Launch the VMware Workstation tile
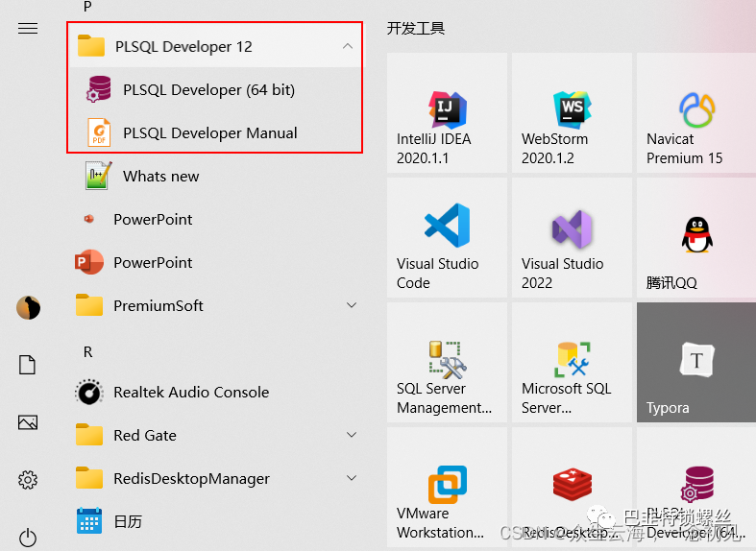This screenshot has height=551, width=756. point(447,487)
